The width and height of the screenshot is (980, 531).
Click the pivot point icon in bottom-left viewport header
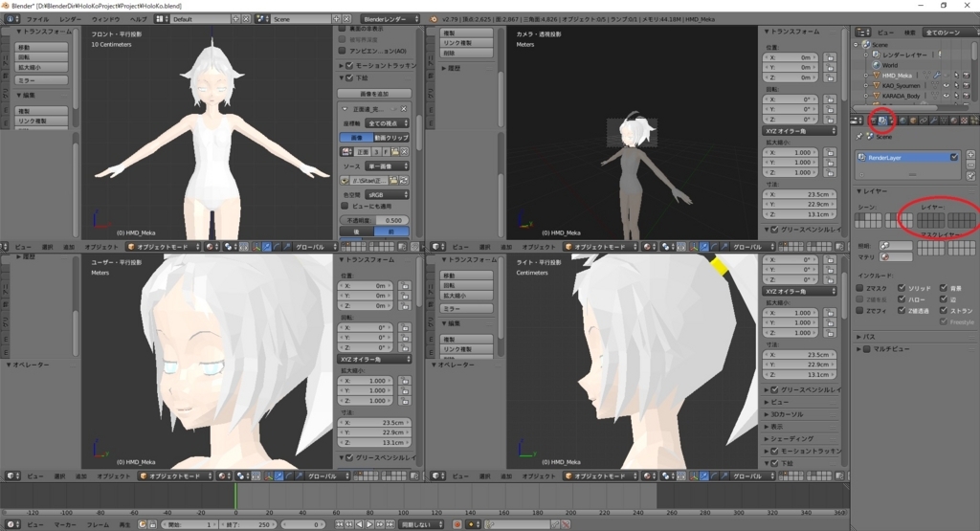(x=241, y=476)
